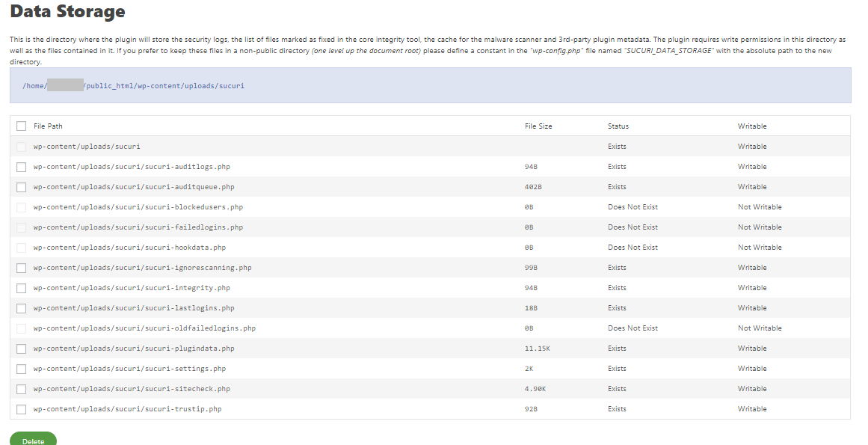
Task: Select the sucuri-integrity.php checkbox
Action: [x=21, y=288]
